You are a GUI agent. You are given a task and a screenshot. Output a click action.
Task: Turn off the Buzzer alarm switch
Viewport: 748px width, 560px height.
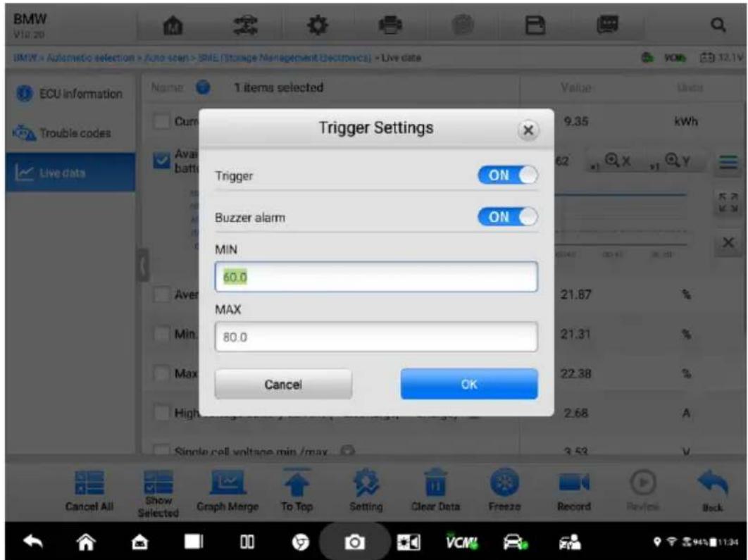[508, 217]
